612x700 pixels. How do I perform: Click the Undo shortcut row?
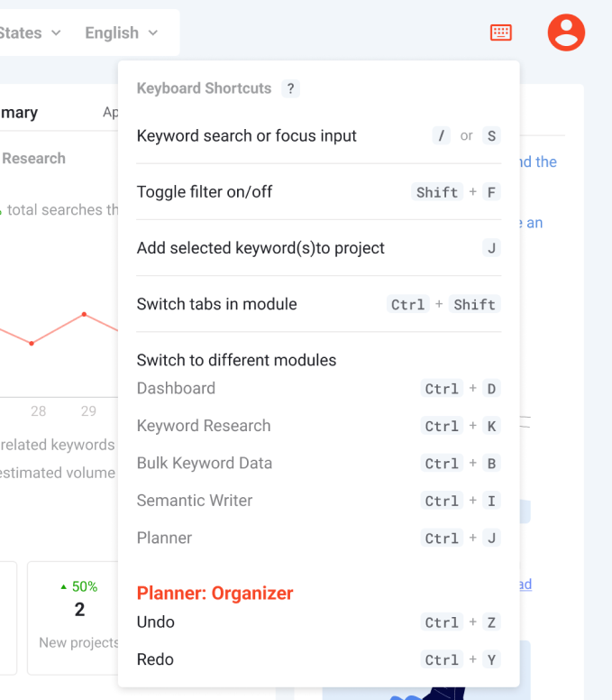click(x=318, y=622)
